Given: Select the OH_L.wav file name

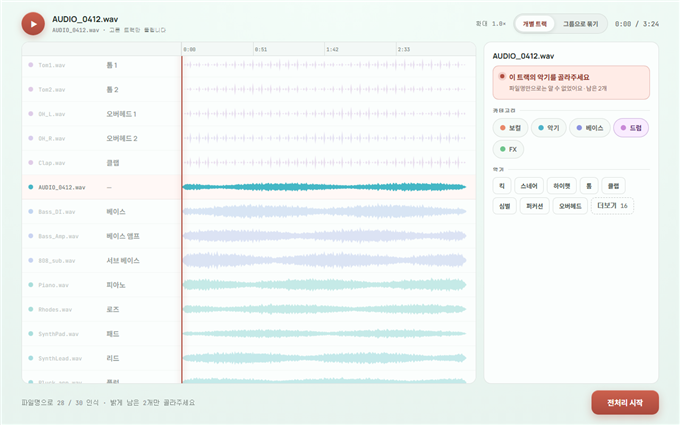Looking at the screenshot, I should click(52, 114).
